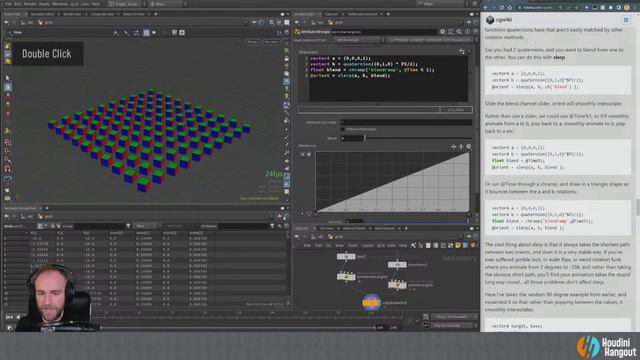Click the wrench tools icon in network editor toolbar
Image resolution: width=640 pixels, height=360 pixels.
pos(413,245)
